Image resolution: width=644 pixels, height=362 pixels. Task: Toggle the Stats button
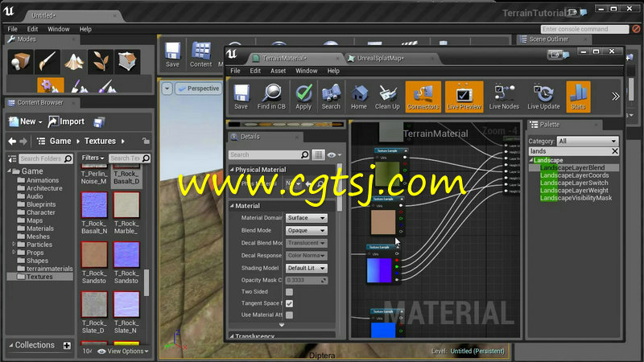(x=578, y=97)
